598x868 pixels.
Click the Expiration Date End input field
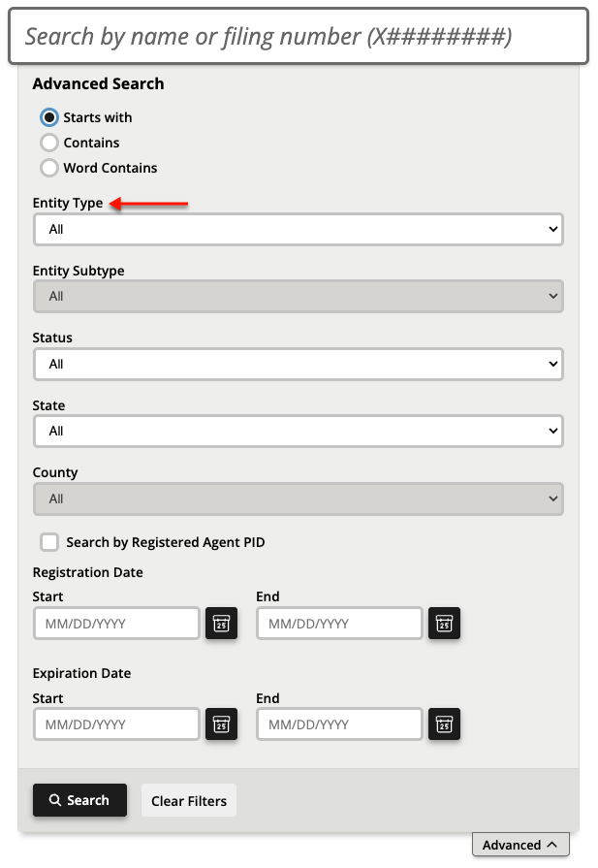[339, 724]
